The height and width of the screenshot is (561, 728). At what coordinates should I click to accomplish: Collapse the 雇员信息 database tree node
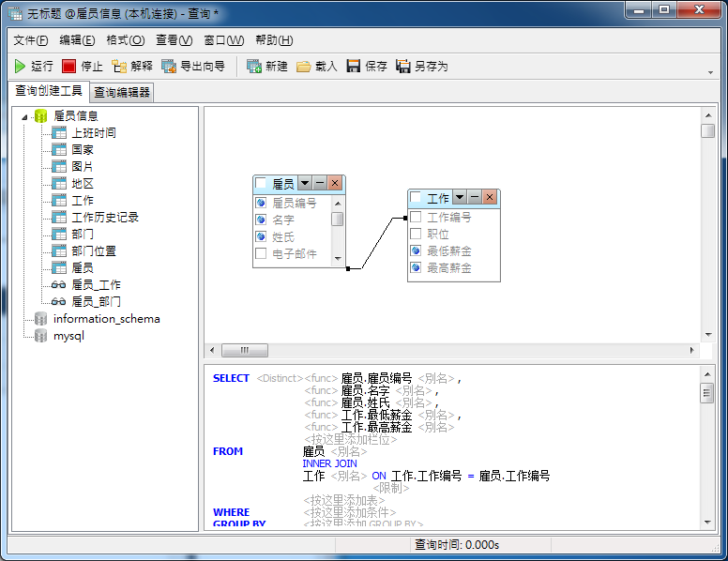[24, 116]
